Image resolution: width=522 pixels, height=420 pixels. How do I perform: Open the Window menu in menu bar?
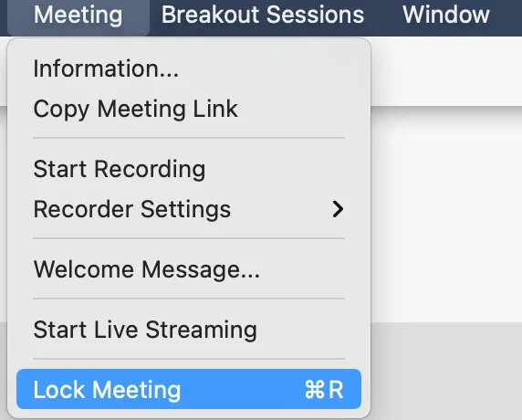[445, 15]
